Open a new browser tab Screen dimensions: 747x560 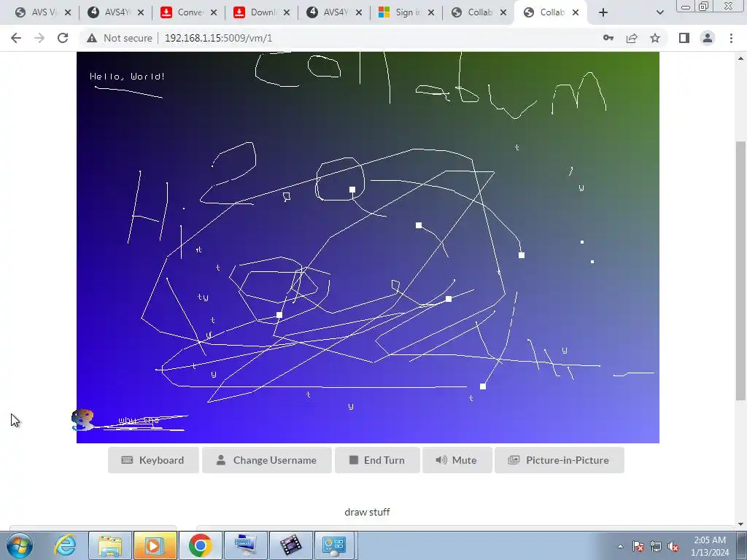tap(603, 13)
